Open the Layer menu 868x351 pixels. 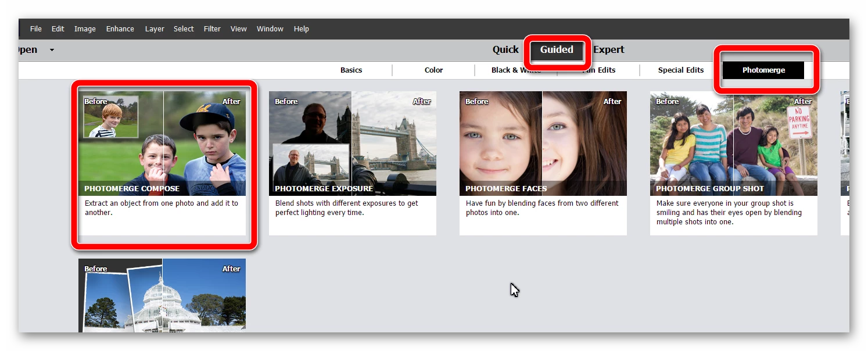[155, 29]
